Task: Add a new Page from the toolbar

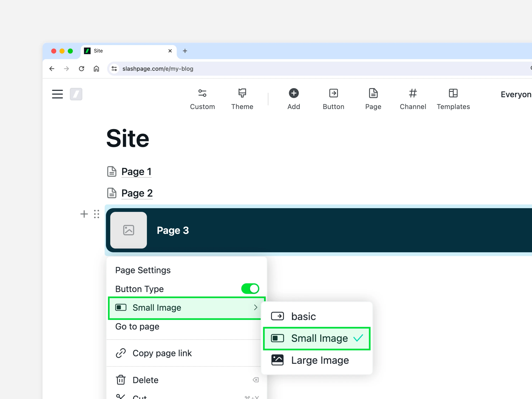Action: click(373, 99)
